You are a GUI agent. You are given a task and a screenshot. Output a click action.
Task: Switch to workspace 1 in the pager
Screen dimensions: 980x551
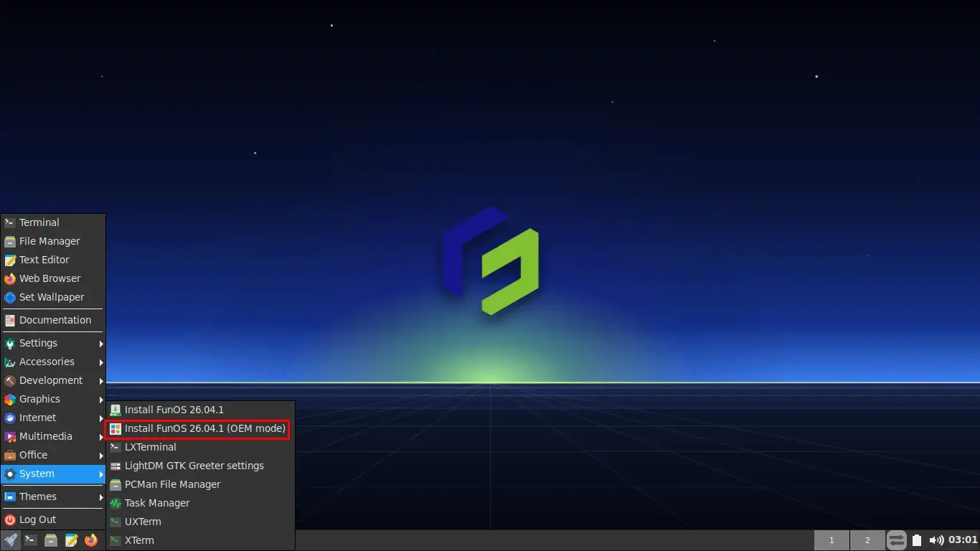click(831, 540)
